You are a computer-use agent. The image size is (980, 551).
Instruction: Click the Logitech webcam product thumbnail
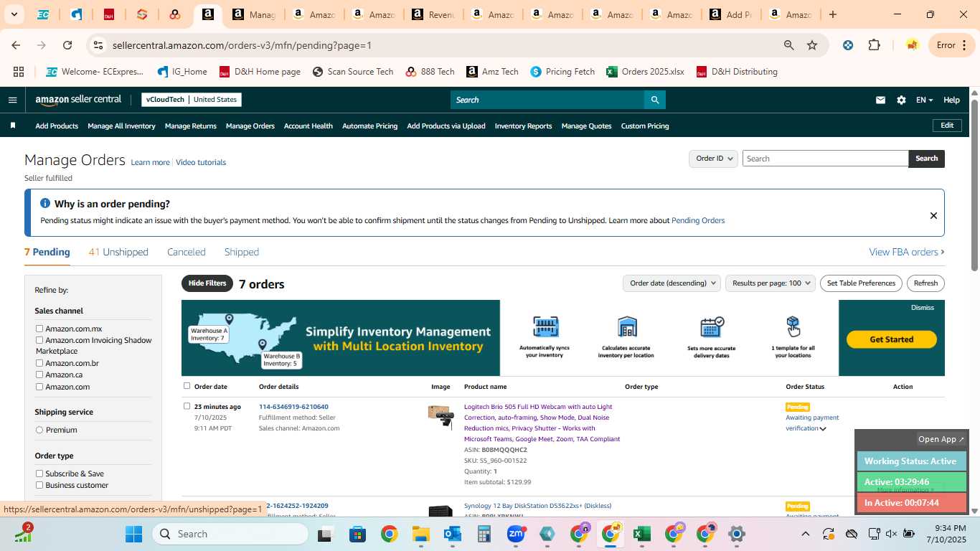point(440,416)
